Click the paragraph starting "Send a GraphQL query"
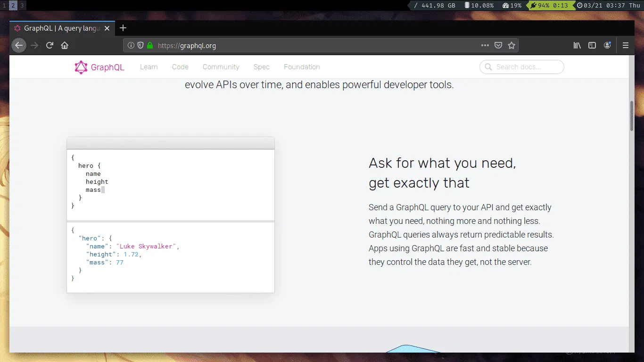644x362 pixels. tap(461, 235)
